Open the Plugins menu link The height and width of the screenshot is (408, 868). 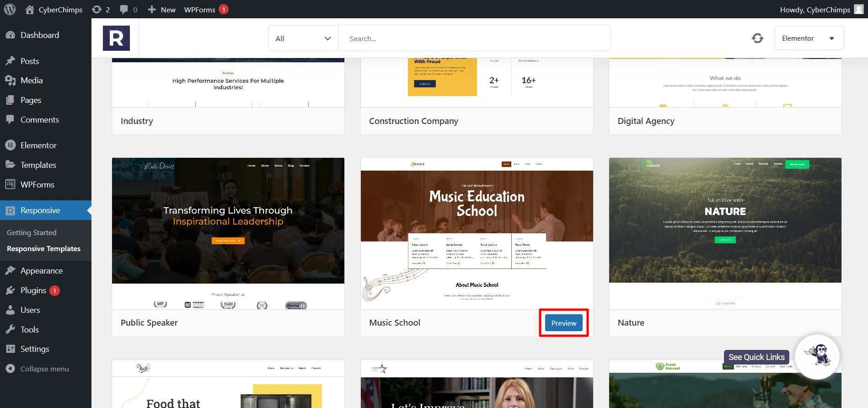point(33,290)
